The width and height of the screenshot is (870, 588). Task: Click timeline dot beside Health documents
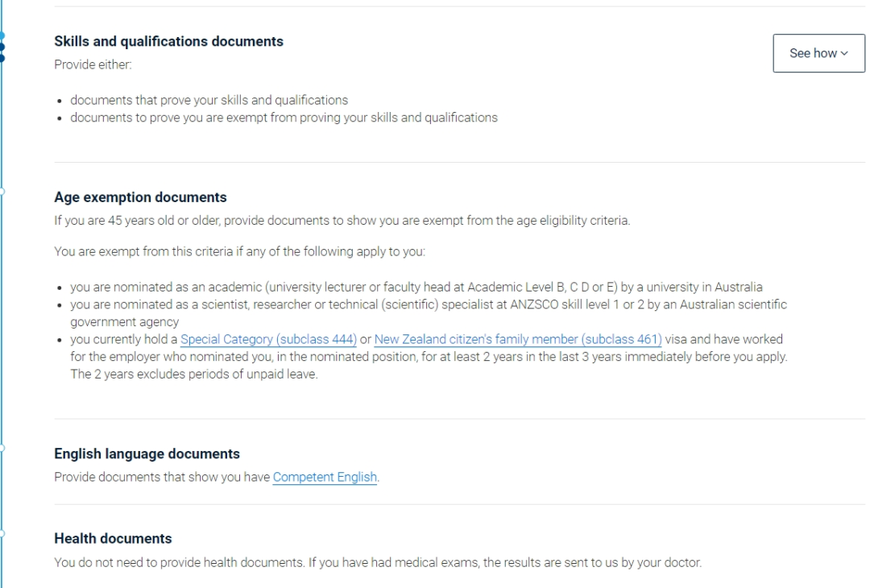tap(2, 532)
